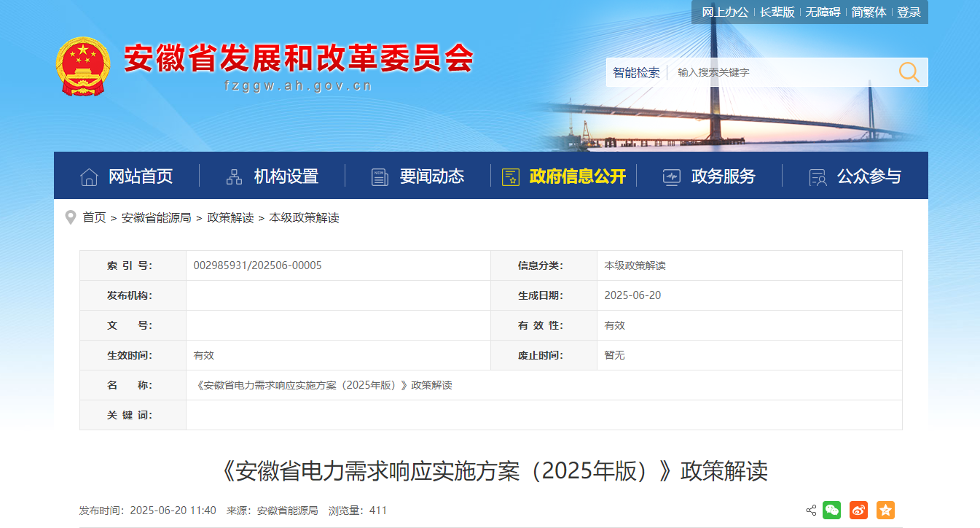The height and width of the screenshot is (528, 980).
Task: Enable 无障碍 accessibility mode
Action: pos(823,12)
